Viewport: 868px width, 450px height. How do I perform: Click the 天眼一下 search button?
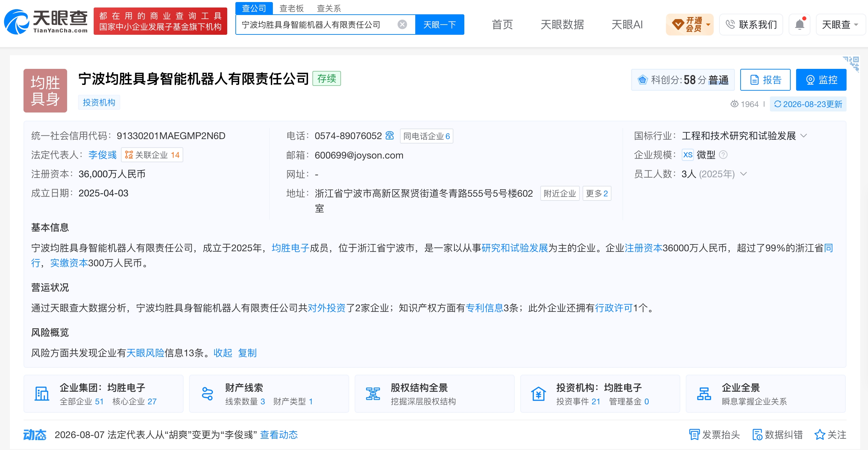[439, 25]
